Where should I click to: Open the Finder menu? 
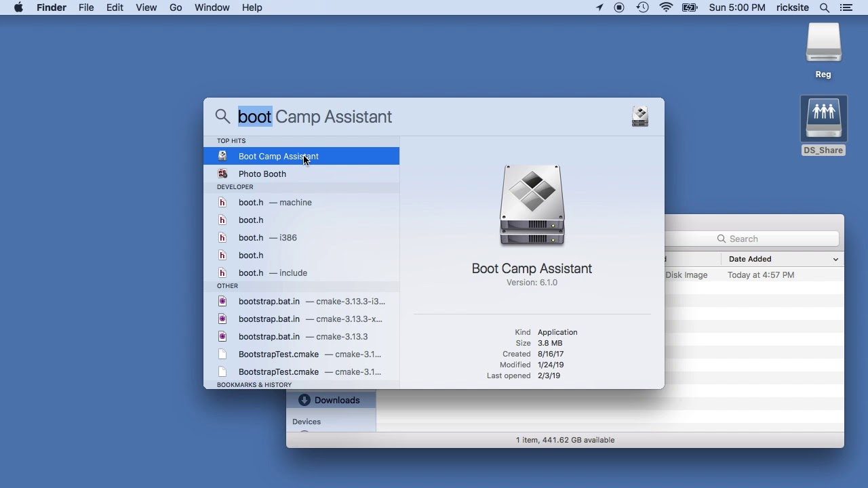click(51, 7)
